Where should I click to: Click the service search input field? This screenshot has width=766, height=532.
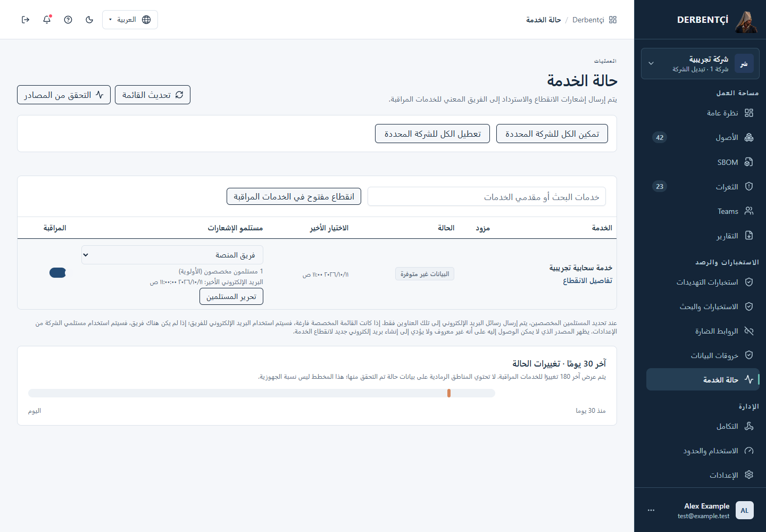(487, 197)
